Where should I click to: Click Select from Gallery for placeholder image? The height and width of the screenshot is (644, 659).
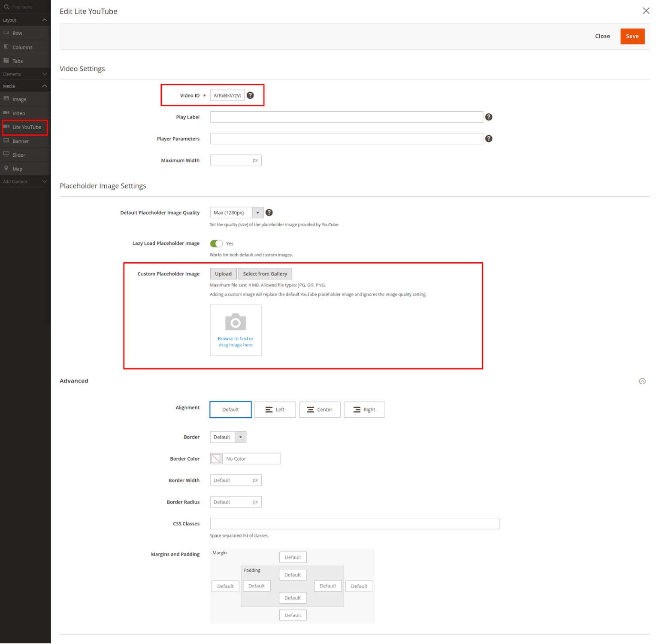click(265, 273)
